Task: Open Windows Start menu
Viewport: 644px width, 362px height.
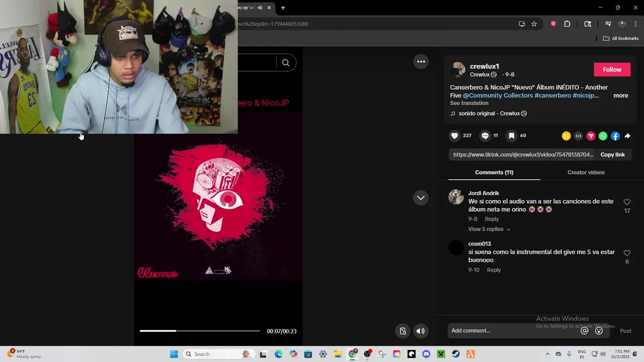Action: (174, 354)
